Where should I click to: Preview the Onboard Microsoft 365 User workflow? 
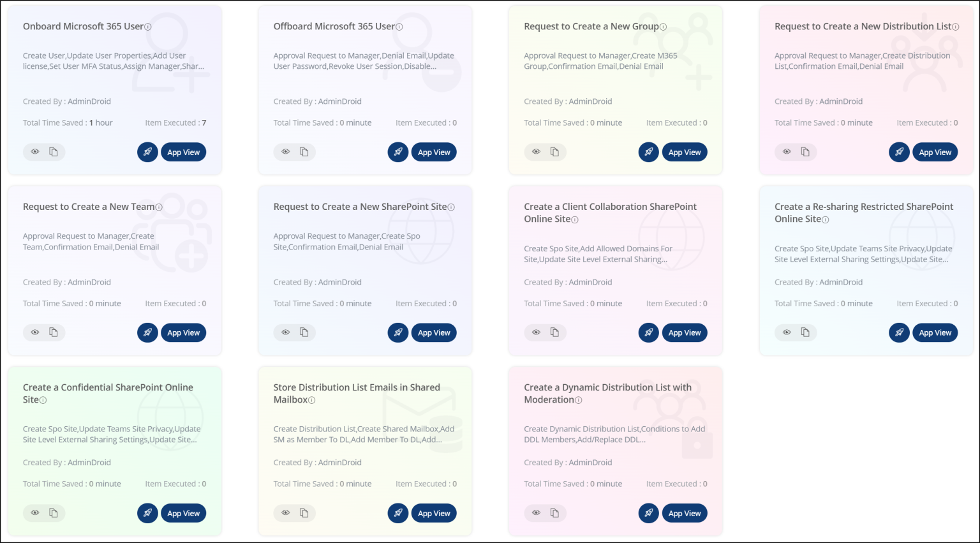point(34,152)
